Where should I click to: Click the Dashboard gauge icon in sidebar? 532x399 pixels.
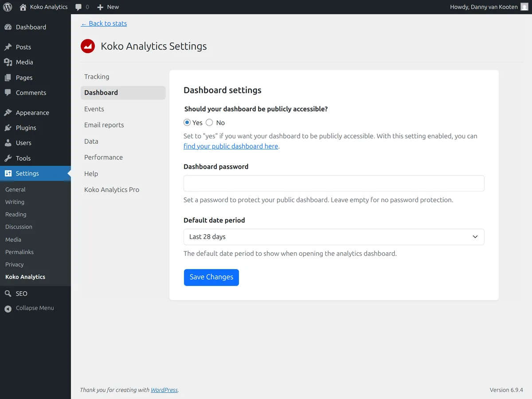pos(8,27)
